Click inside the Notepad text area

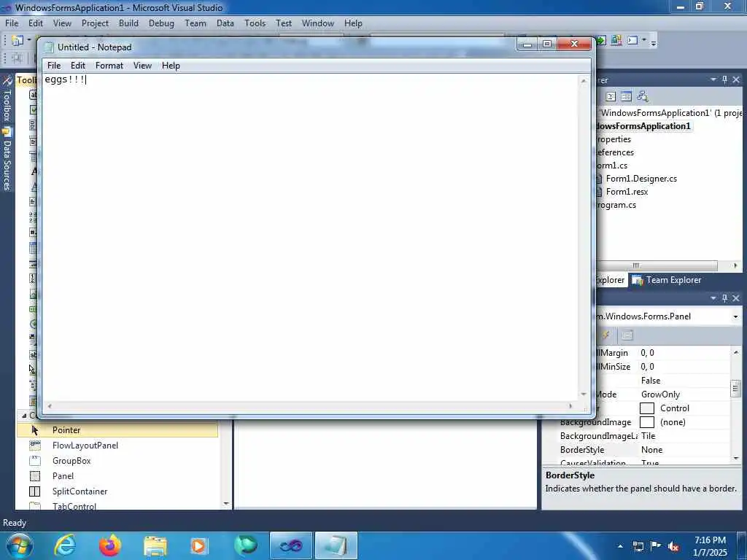309,238
